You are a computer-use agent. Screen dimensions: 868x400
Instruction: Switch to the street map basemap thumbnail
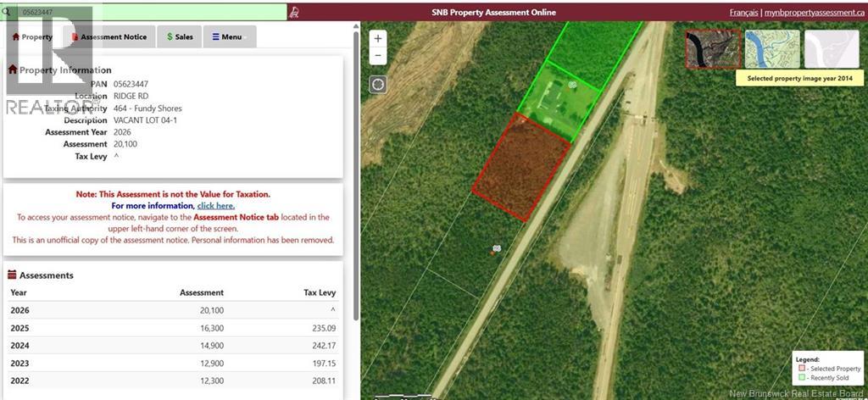point(771,49)
